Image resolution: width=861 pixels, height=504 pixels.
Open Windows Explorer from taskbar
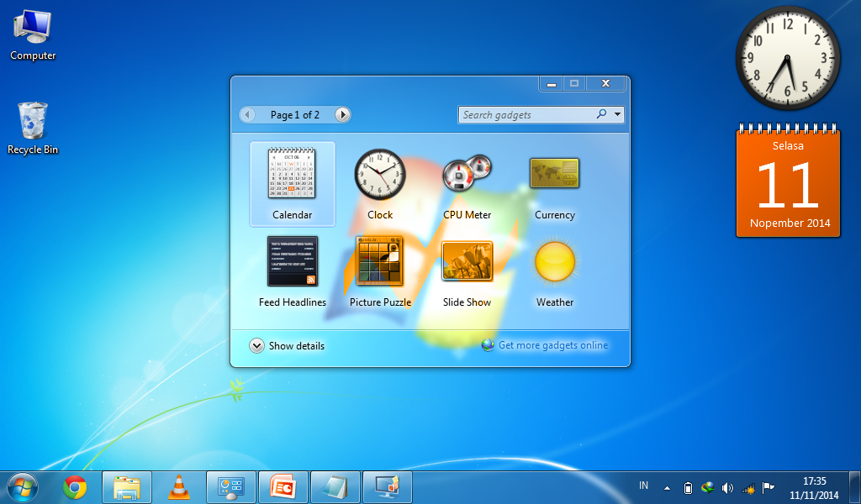pos(127,487)
